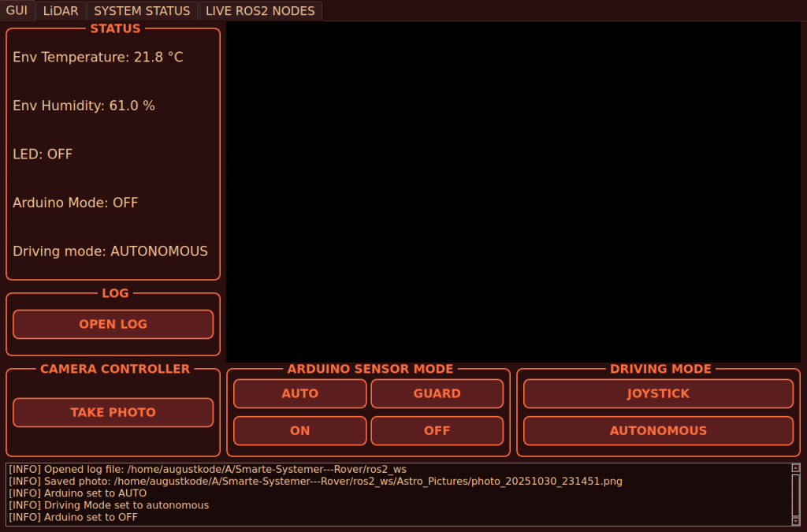The width and height of the screenshot is (807, 532).
Task: Show the LIVE ROS2 NODES tab
Action: tap(260, 11)
